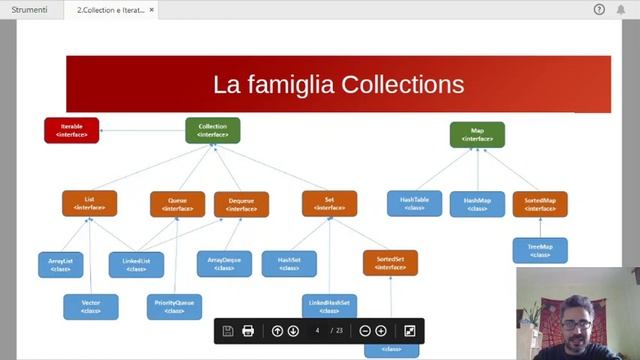The width and height of the screenshot is (640, 360).
Task: Click the ArrayDeque class box
Action: [x=224, y=264]
